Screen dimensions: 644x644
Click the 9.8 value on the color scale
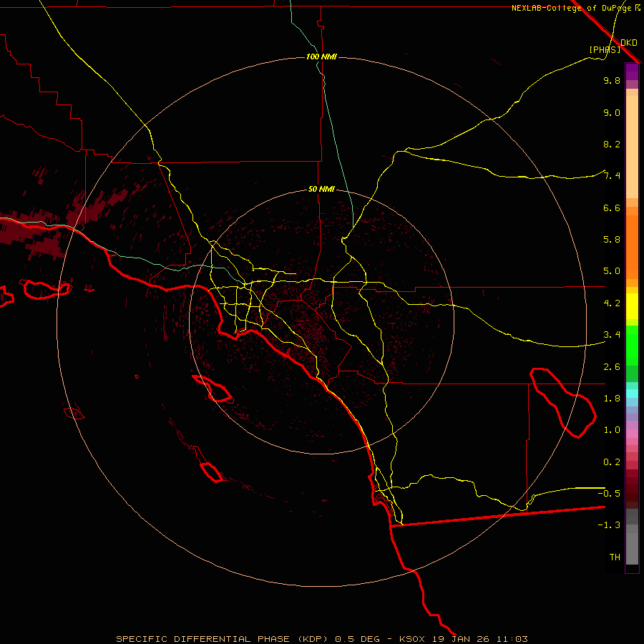coord(612,80)
